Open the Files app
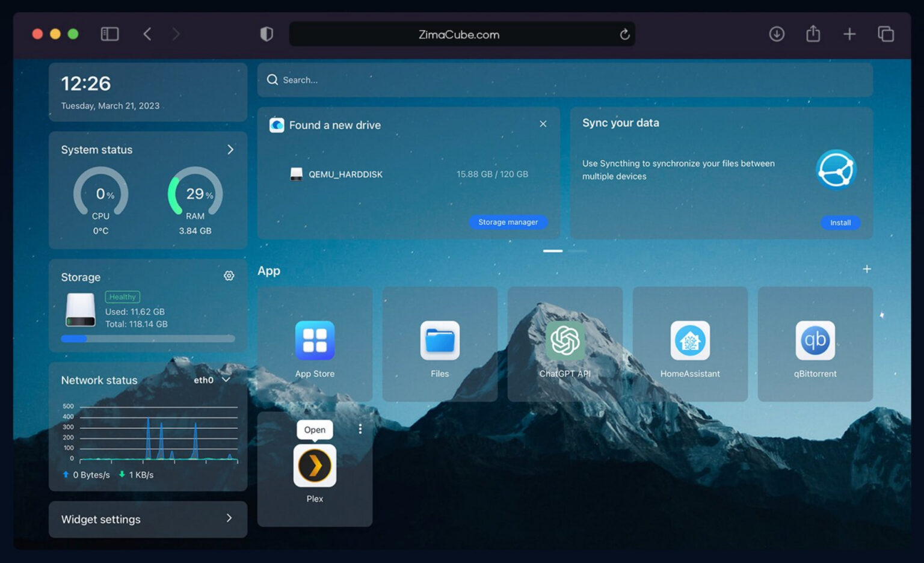 (x=440, y=340)
